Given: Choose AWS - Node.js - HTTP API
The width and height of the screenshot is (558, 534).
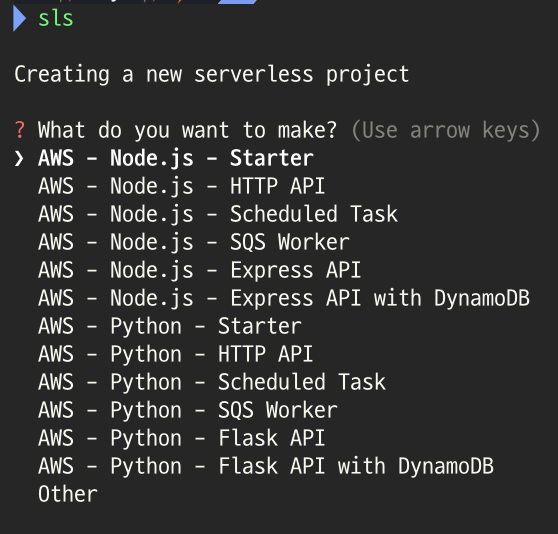Looking at the screenshot, I should 181,186.
